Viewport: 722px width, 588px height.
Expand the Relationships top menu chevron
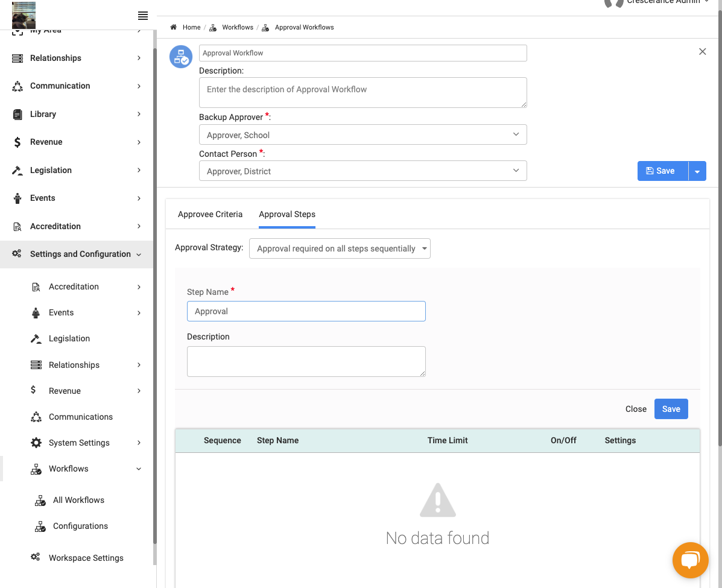click(139, 58)
